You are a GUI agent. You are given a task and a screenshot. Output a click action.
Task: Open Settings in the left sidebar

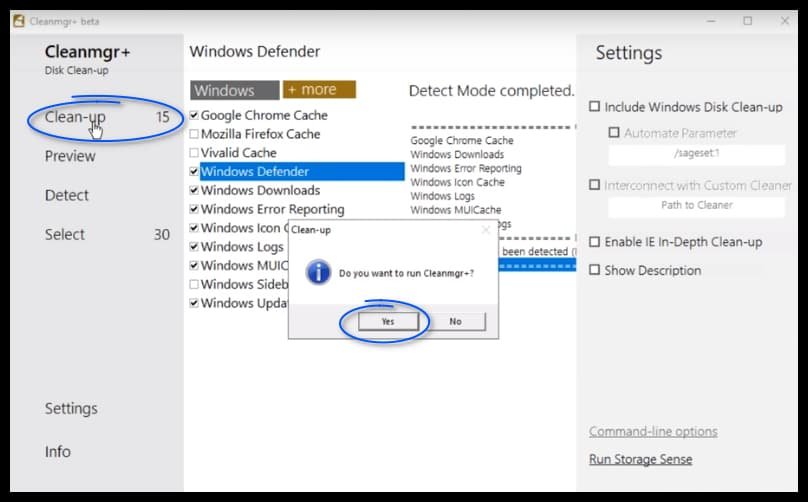71,408
